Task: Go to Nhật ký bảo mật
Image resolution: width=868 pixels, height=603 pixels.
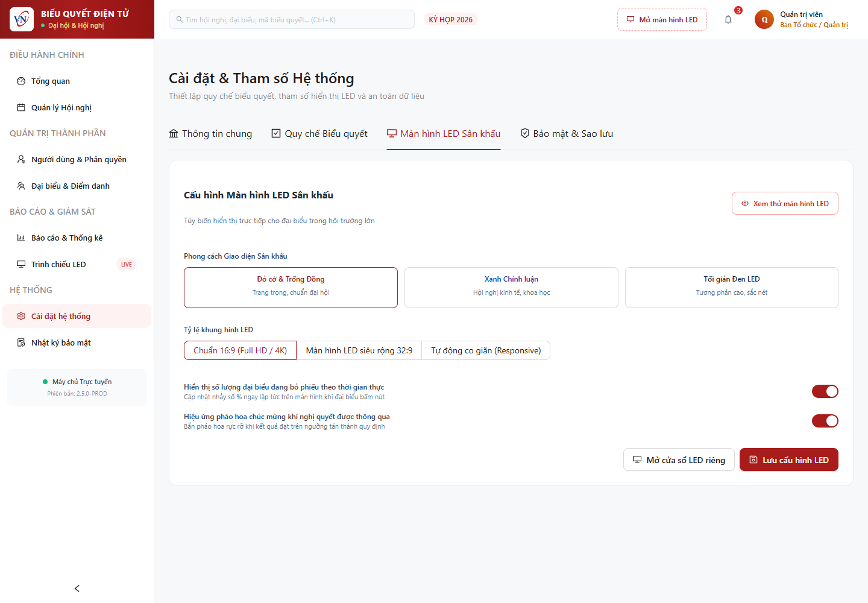Action: (77, 343)
